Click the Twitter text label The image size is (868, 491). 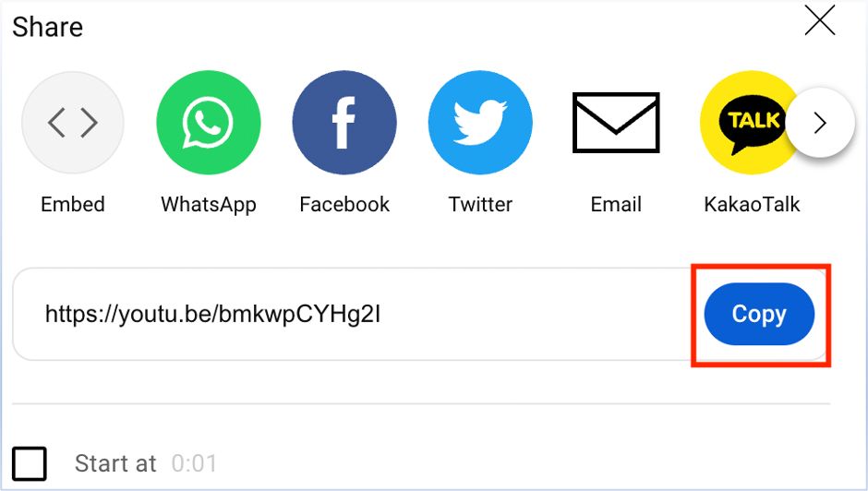pos(480,204)
